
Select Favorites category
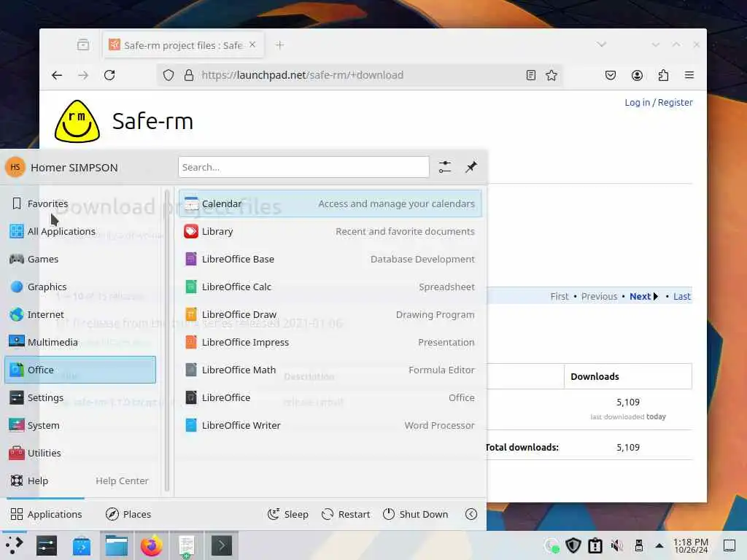pyautogui.click(x=80, y=203)
